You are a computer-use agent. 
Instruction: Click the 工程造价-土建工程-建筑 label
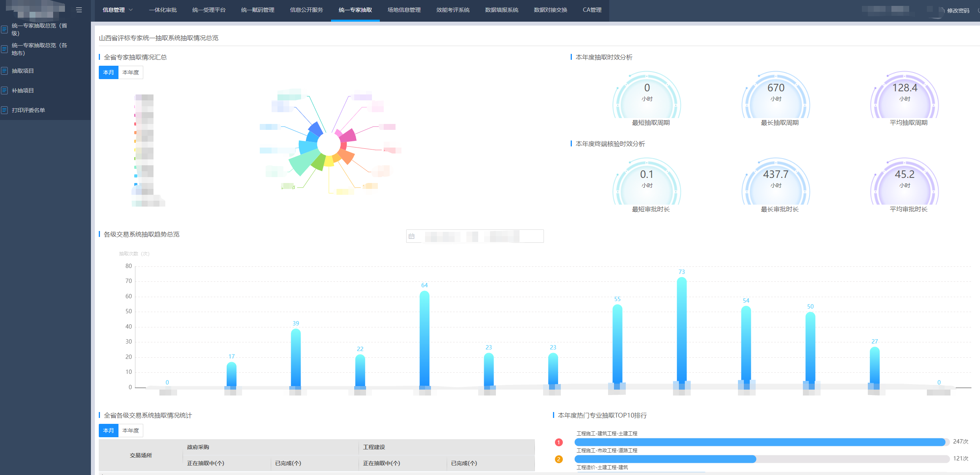click(x=602, y=467)
